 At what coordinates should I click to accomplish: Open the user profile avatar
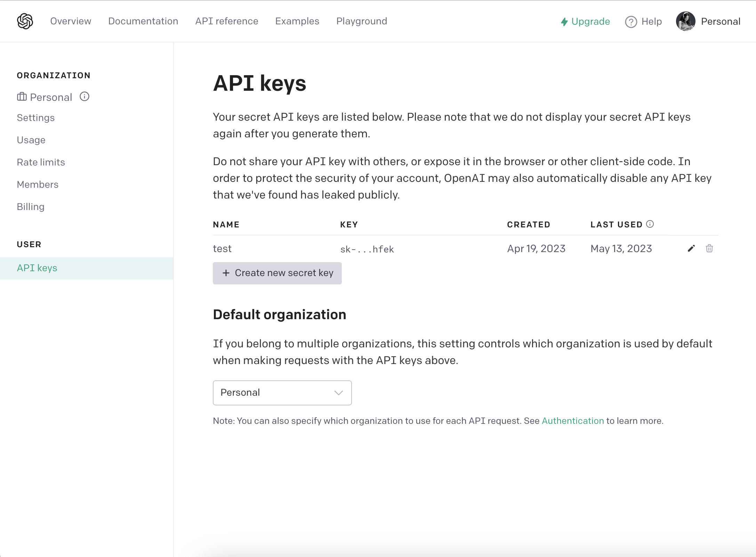click(685, 21)
